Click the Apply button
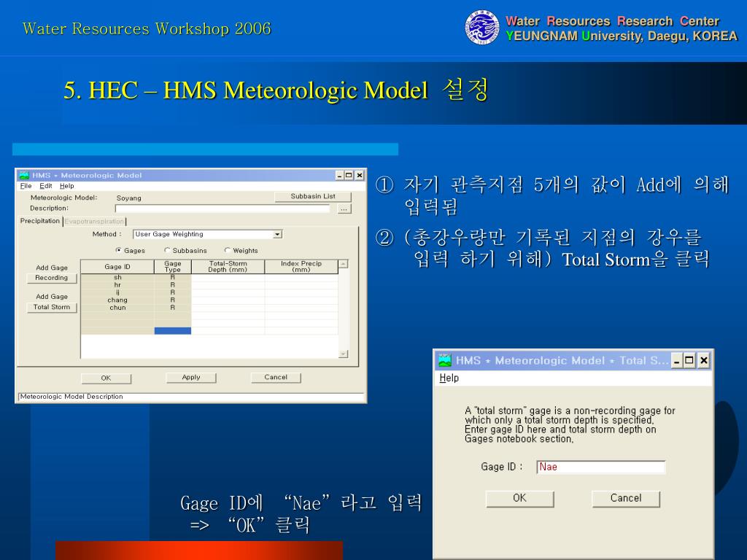This screenshot has width=747, height=560. click(x=191, y=378)
